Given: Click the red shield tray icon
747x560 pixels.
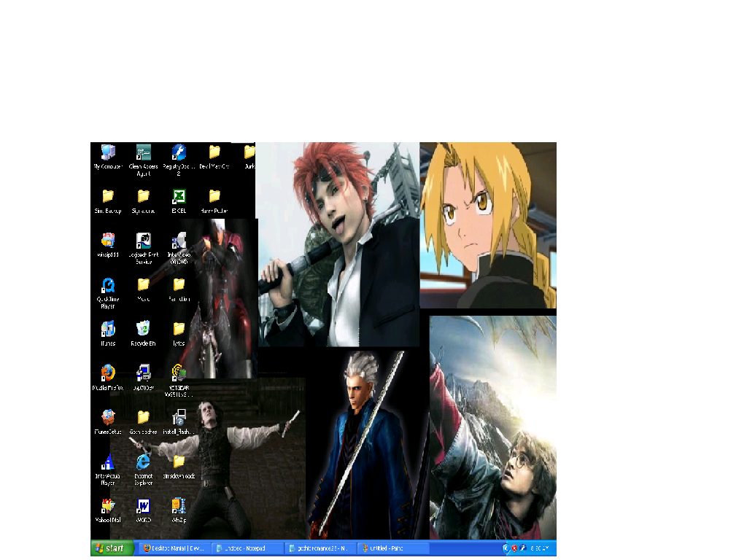Looking at the screenshot, I should point(514,548).
